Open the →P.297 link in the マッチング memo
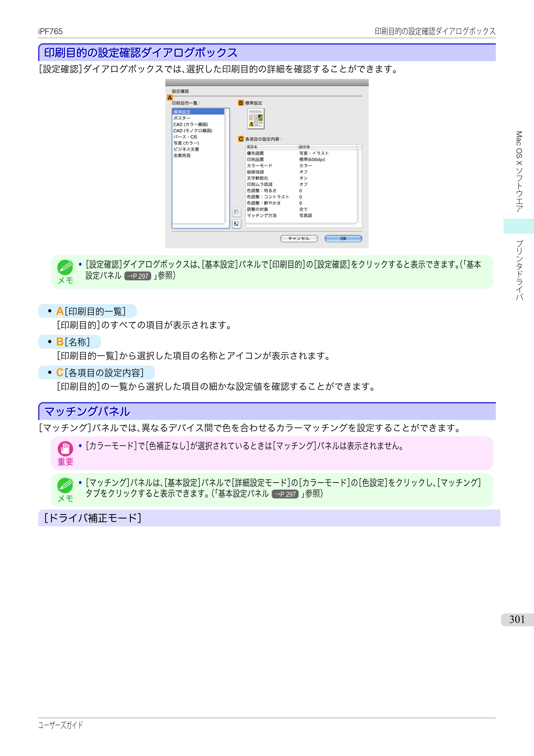The width and height of the screenshot is (534, 756). 285,494
